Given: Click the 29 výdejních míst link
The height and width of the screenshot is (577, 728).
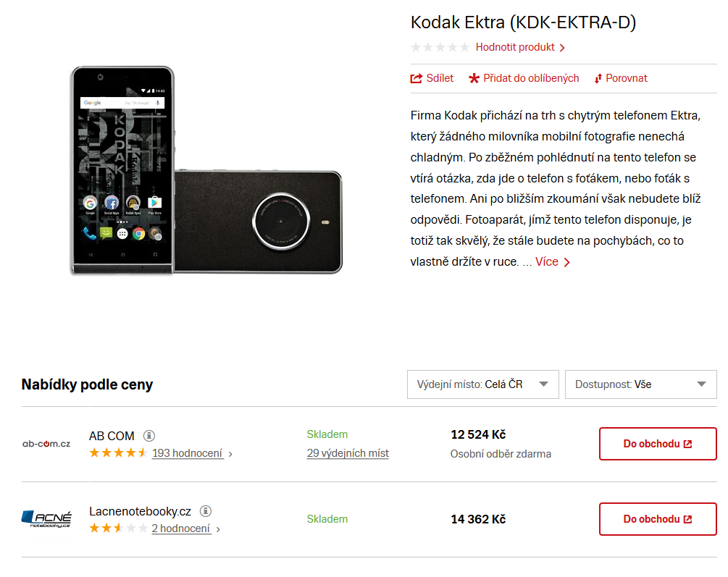Looking at the screenshot, I should pos(348,453).
